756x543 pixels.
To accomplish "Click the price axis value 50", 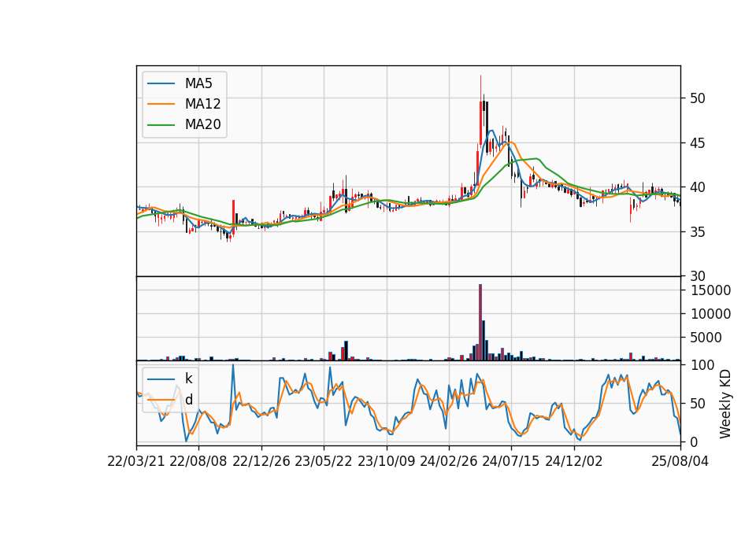I will click(698, 98).
